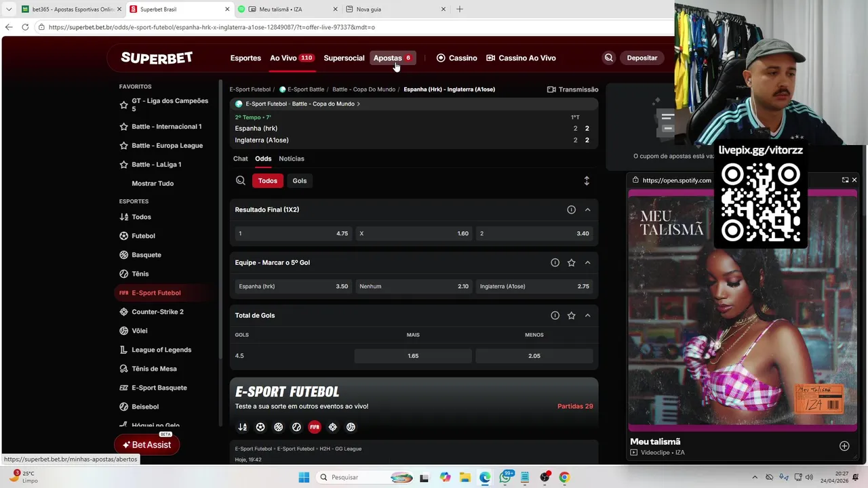Toggle star for Battle - LaLiga 1

[123, 165]
